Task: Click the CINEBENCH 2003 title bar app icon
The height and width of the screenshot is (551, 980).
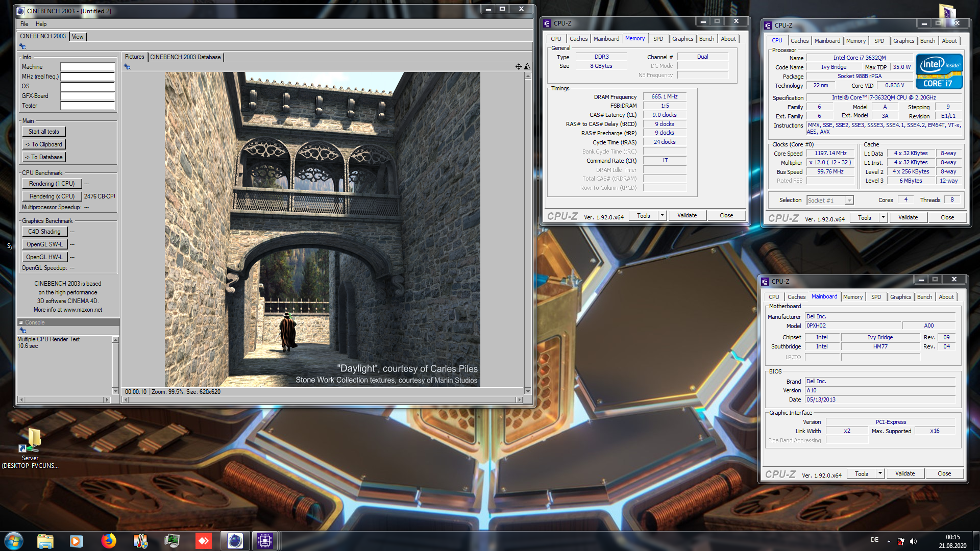Action: [20, 11]
